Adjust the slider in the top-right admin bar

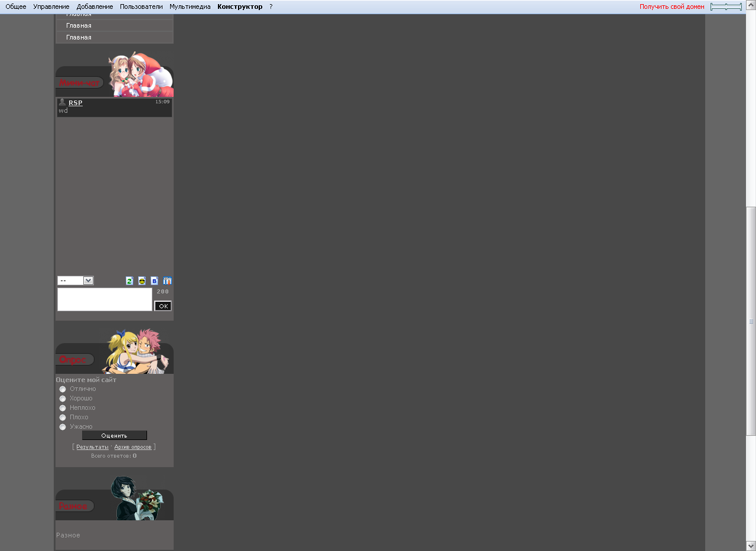tap(726, 6)
